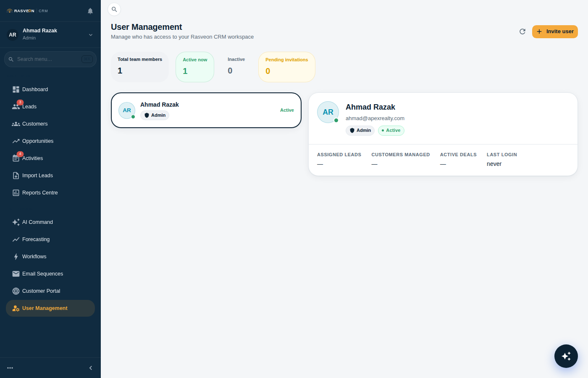Open the AI assistant floating sparkle button
Image resolution: width=588 pixels, height=378 pixels.
[566, 356]
